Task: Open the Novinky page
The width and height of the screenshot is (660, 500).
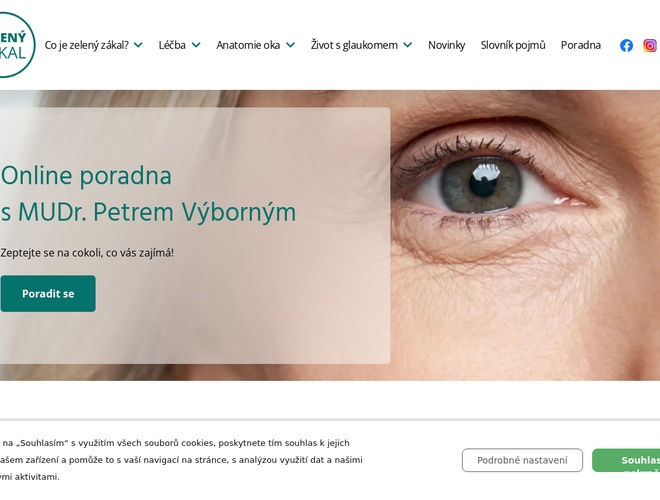Action: pyautogui.click(x=447, y=45)
